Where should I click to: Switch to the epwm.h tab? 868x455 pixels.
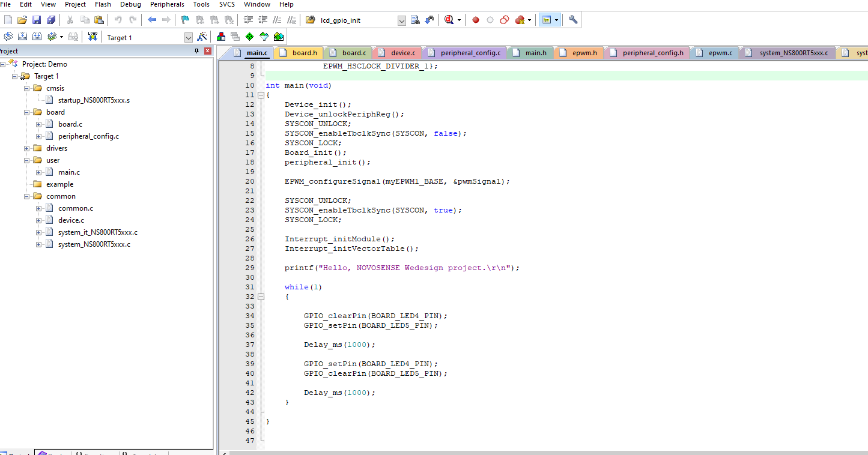(x=584, y=53)
